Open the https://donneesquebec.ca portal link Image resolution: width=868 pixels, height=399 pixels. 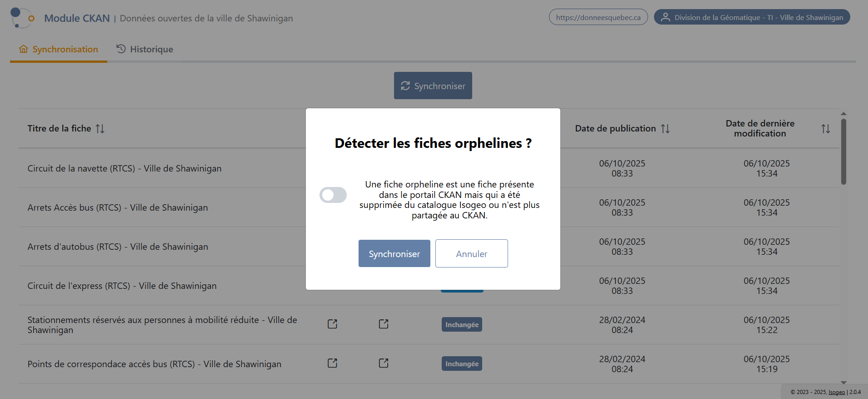point(598,16)
